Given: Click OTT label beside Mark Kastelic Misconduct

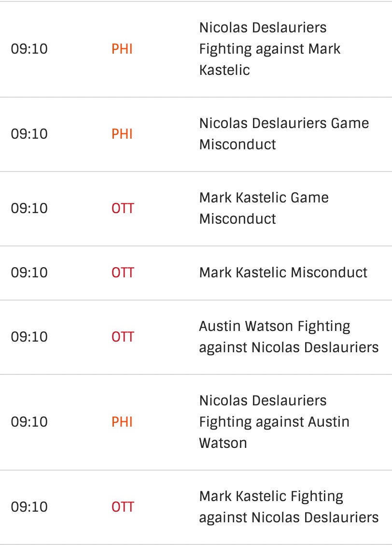Looking at the screenshot, I should pos(123,272).
